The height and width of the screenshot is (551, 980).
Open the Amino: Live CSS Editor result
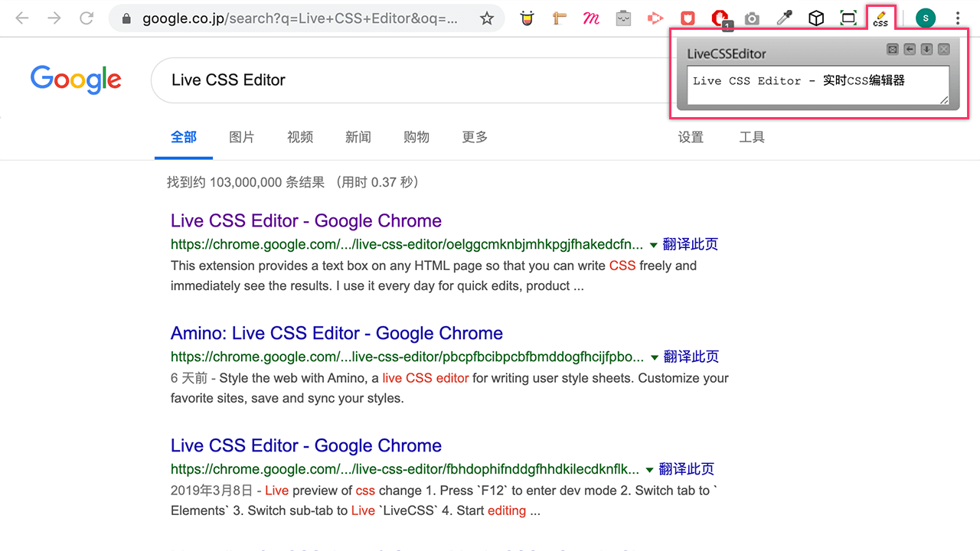(x=336, y=334)
